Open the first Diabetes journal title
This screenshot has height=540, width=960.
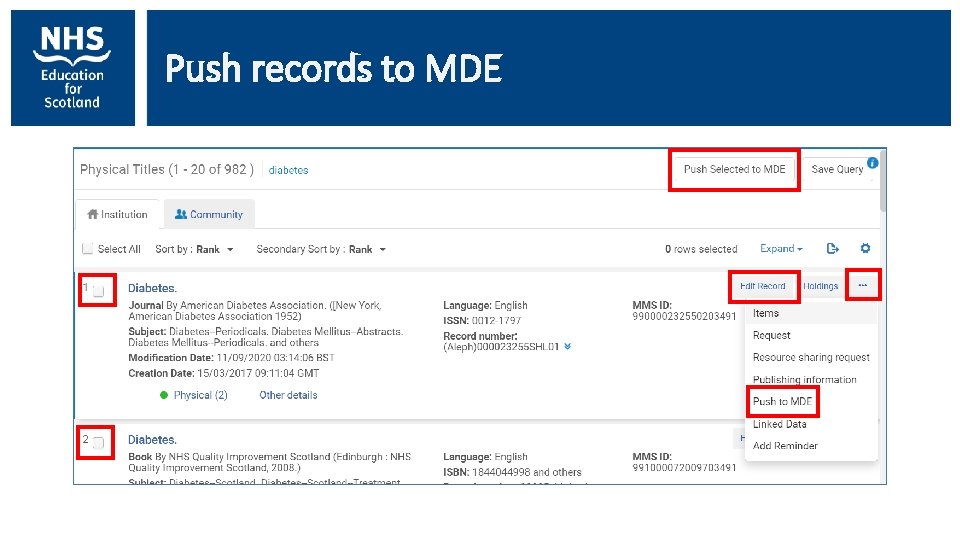pyautogui.click(x=152, y=288)
